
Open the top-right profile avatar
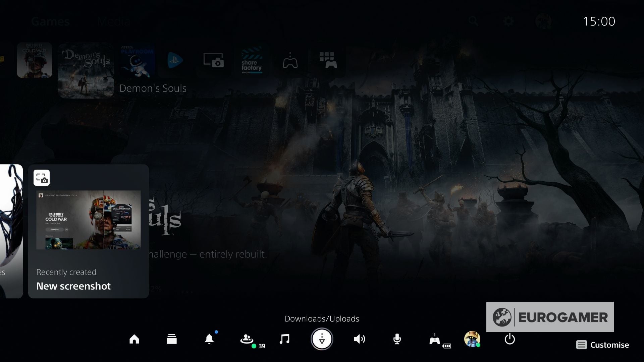[x=543, y=21]
